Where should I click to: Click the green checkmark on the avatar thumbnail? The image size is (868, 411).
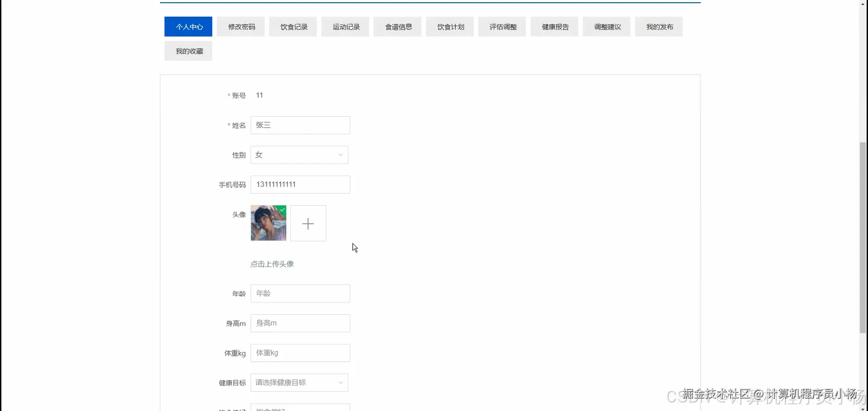tap(282, 209)
